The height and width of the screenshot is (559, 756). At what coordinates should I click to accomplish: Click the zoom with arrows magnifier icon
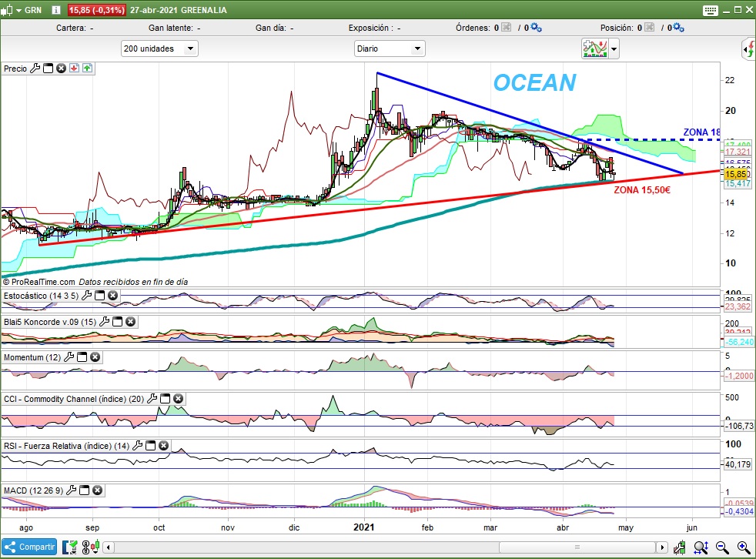tap(701, 547)
